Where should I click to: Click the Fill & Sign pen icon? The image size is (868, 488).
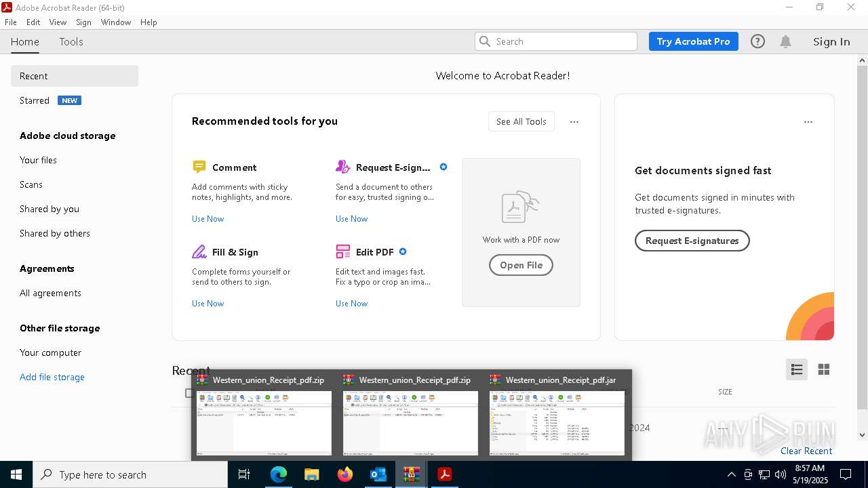tap(199, 251)
